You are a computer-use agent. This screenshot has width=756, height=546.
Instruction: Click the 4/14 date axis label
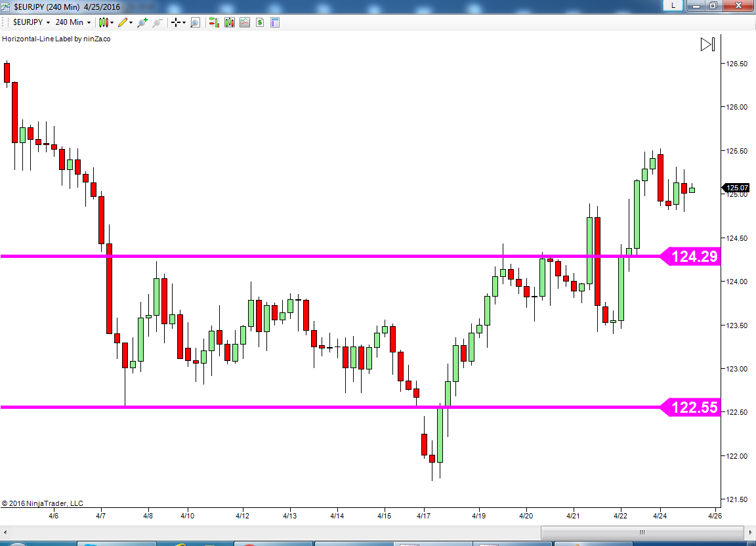[x=337, y=516]
